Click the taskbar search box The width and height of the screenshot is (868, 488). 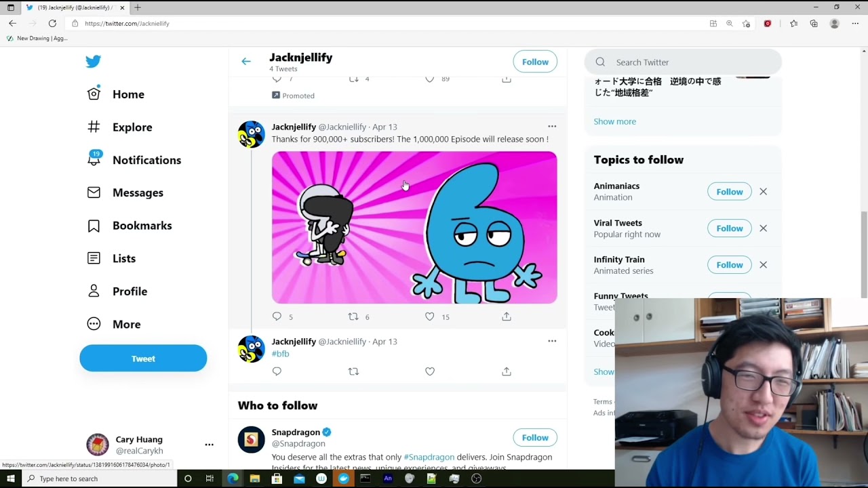pos(100,479)
